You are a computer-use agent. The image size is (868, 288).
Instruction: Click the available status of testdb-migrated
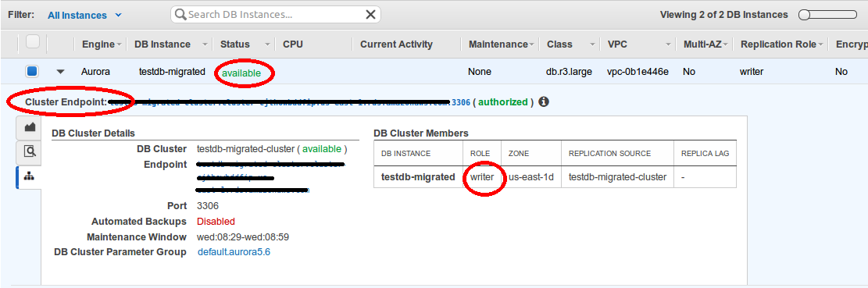tap(241, 73)
